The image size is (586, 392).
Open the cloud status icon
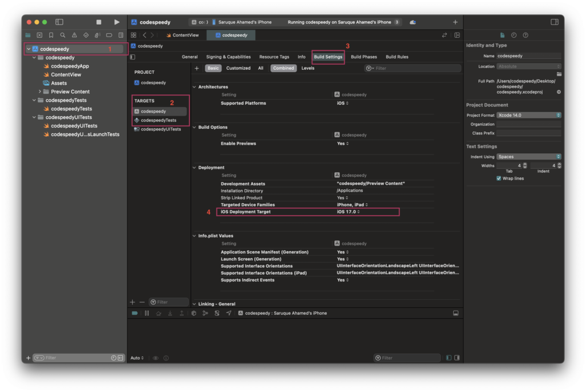point(413,22)
